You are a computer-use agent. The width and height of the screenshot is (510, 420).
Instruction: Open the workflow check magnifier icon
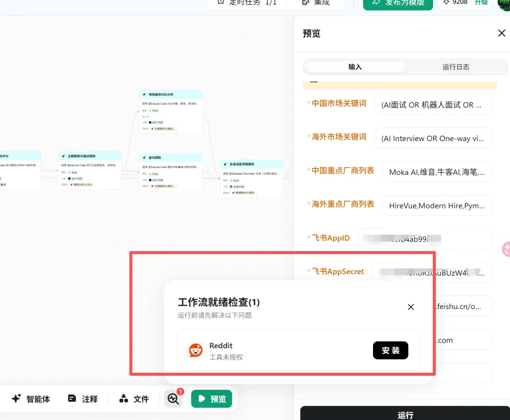coord(173,399)
